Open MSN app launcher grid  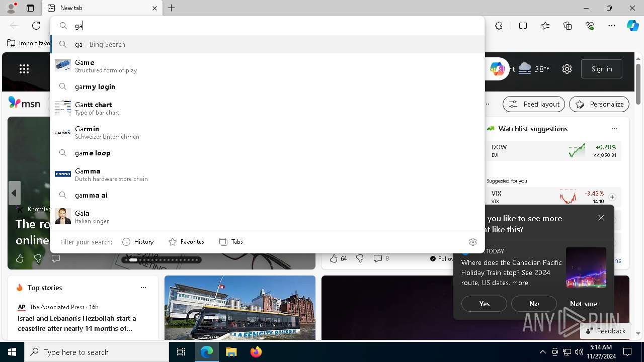[x=24, y=69]
